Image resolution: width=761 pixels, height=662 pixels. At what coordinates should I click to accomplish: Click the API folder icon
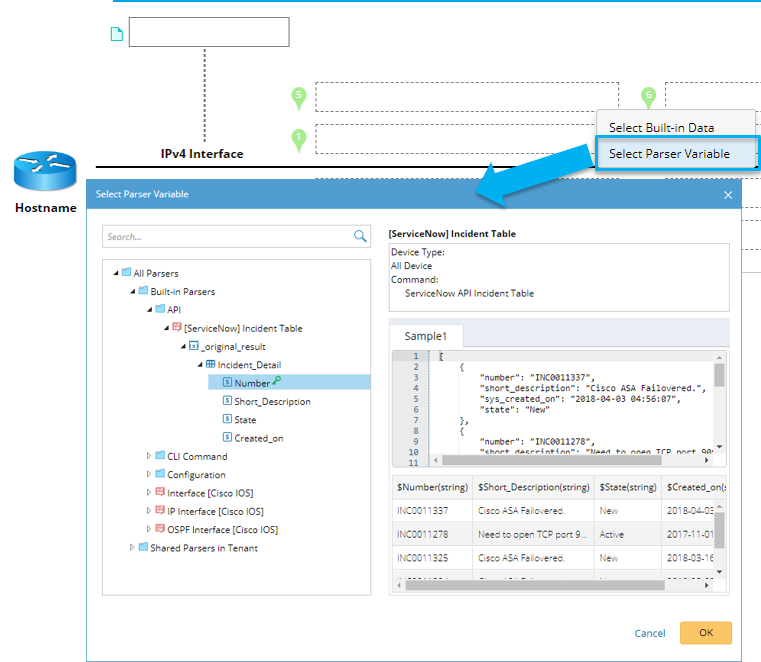point(160,309)
